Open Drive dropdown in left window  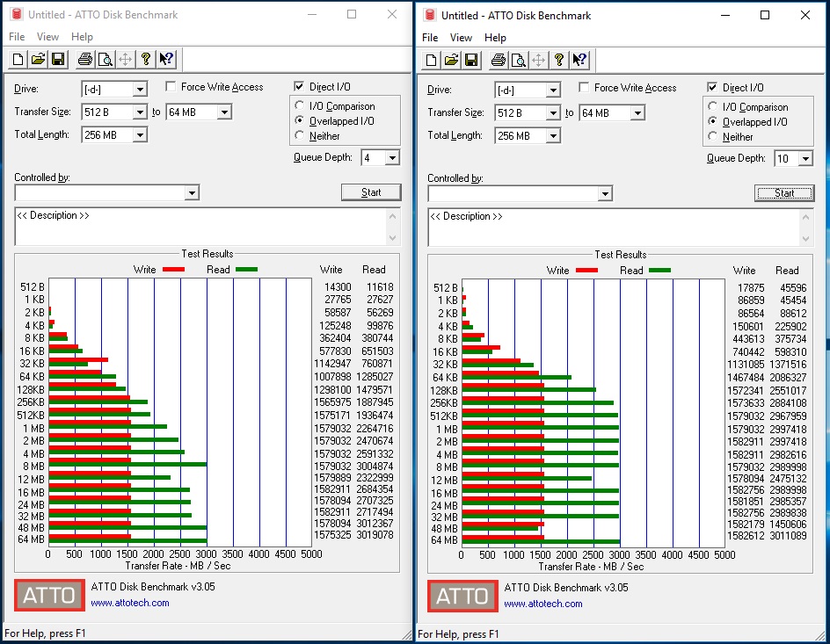pyautogui.click(x=140, y=90)
